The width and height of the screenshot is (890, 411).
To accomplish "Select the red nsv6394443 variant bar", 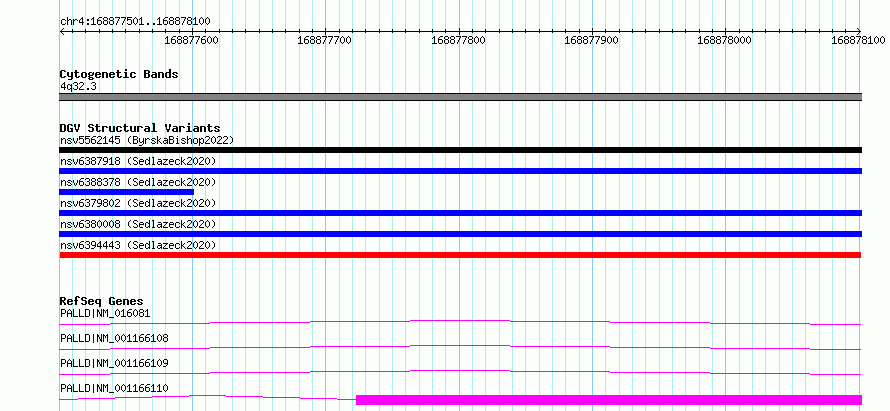I will pyautogui.click(x=460, y=255).
